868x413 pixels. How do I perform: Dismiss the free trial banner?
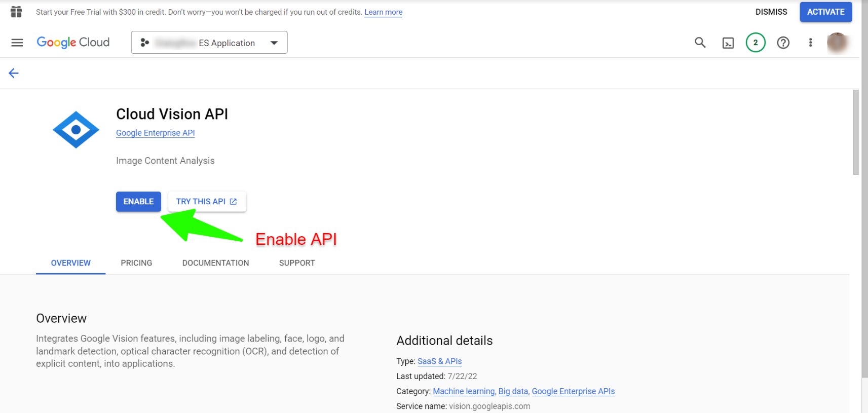[x=771, y=12]
